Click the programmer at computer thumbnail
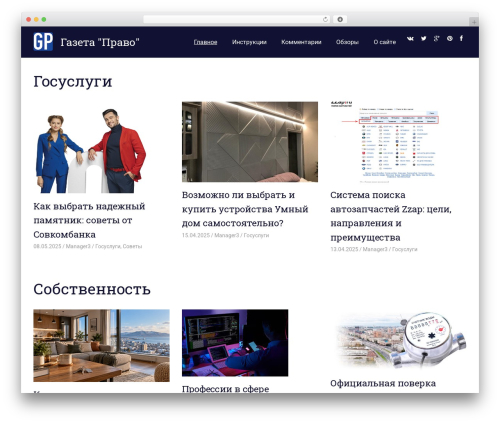Screen dimensions: 500x423 235,343
